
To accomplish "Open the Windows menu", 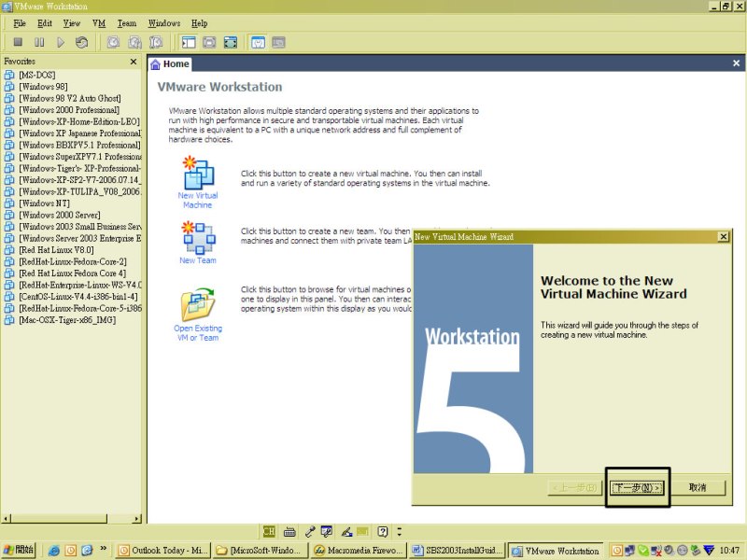I will click(x=164, y=23).
